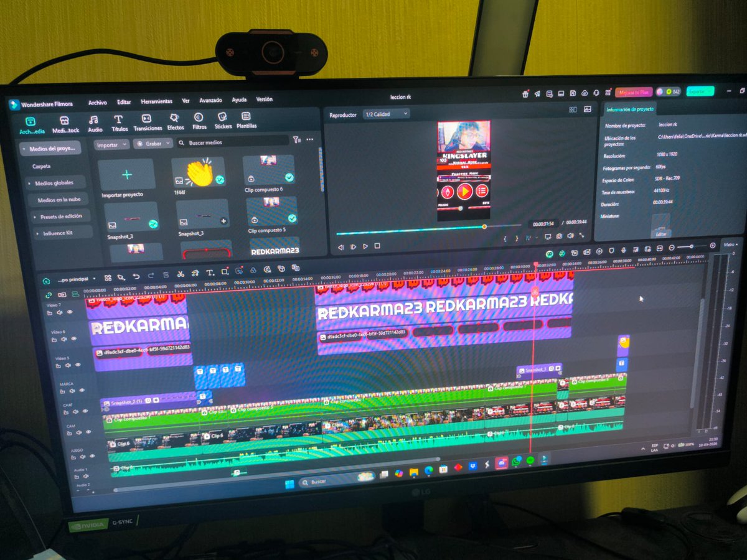Open the Transiciones tab icon

(146, 118)
